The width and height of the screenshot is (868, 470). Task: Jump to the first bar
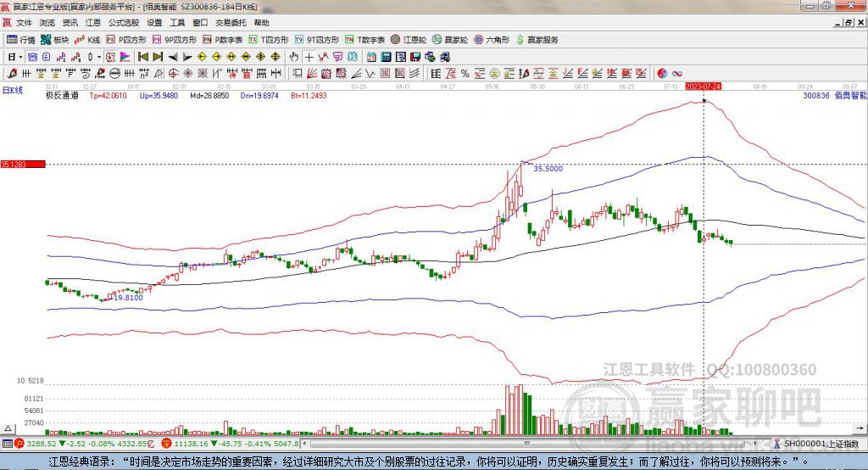[x=143, y=57]
